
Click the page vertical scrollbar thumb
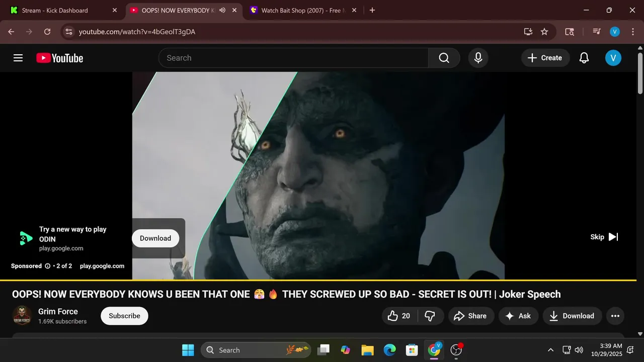pos(640,73)
